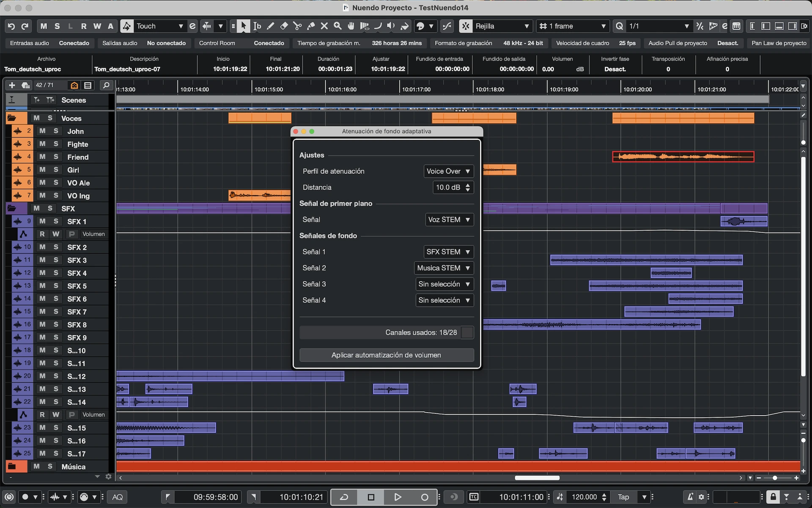The width and height of the screenshot is (812, 508).
Task: Select the Glue tool
Action: 311,26
